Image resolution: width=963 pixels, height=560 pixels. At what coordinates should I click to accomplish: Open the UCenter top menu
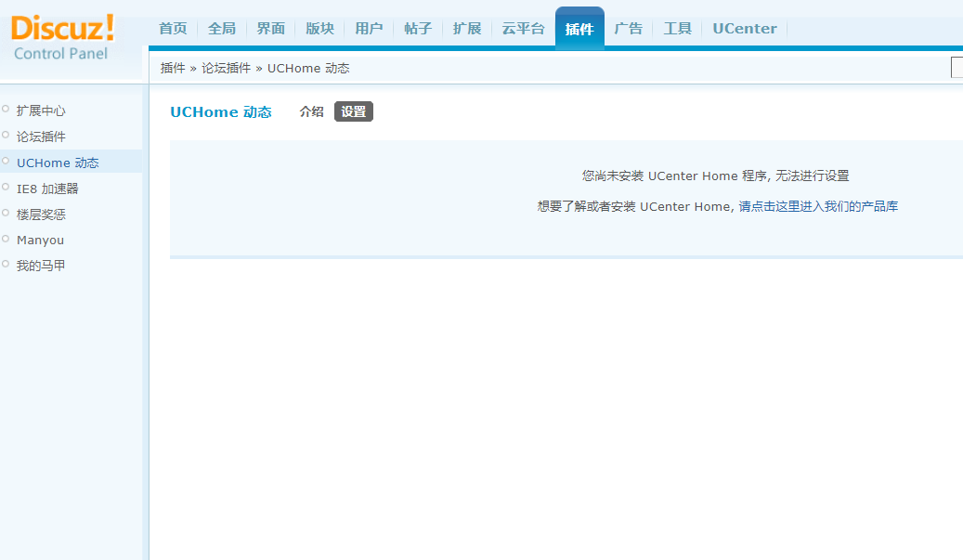pos(745,28)
